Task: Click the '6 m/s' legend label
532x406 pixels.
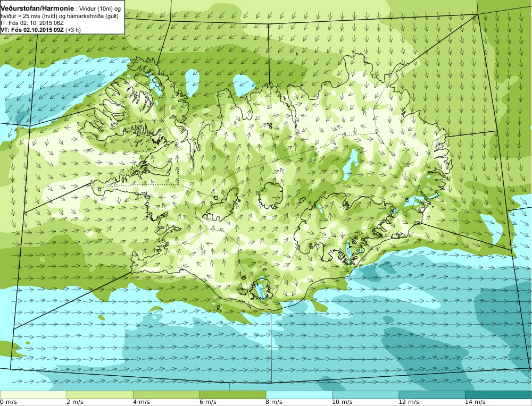Action: tap(209, 402)
